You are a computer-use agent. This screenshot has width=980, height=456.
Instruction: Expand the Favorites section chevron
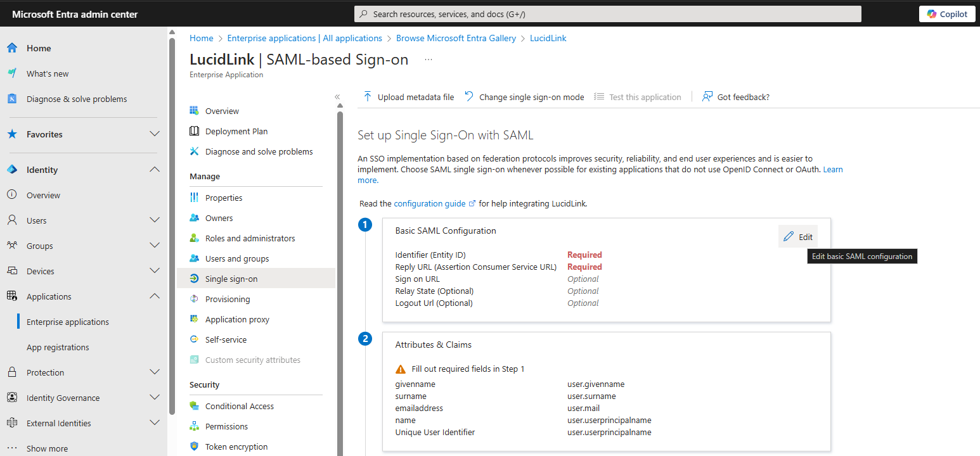[x=155, y=134]
